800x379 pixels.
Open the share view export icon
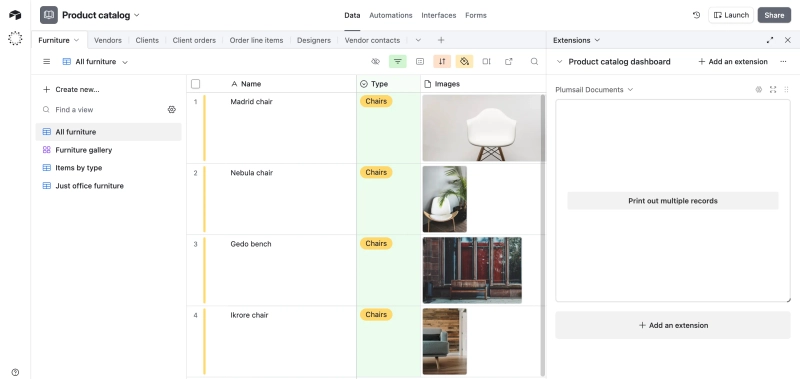[509, 62]
